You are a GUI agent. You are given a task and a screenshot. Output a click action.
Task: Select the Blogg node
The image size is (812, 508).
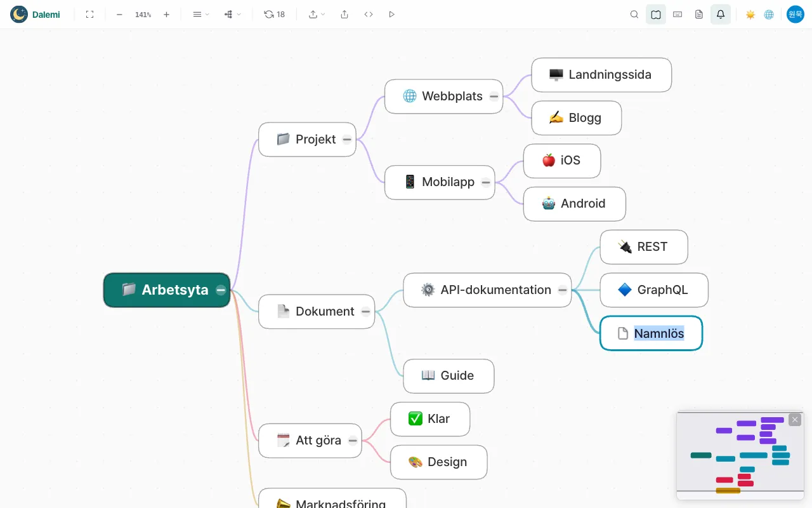point(577,118)
